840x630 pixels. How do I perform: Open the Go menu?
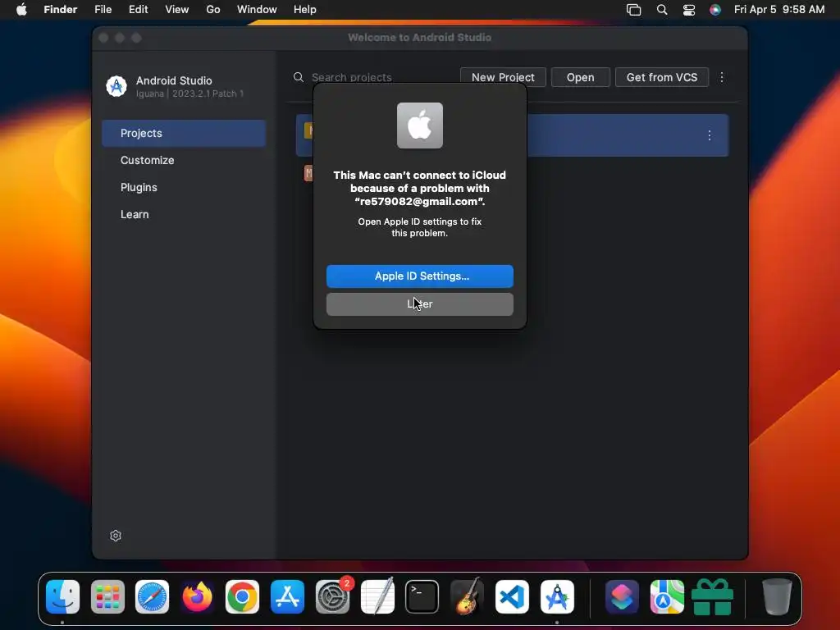[x=213, y=10]
